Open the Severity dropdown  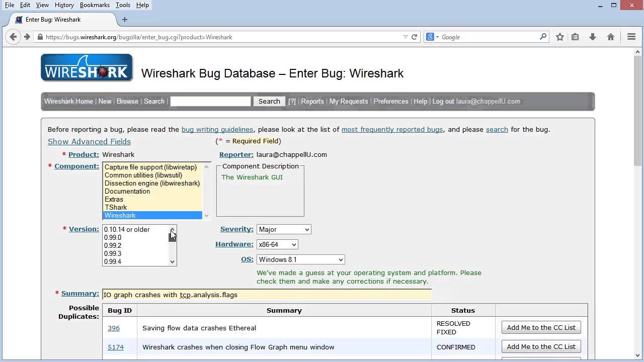click(284, 229)
